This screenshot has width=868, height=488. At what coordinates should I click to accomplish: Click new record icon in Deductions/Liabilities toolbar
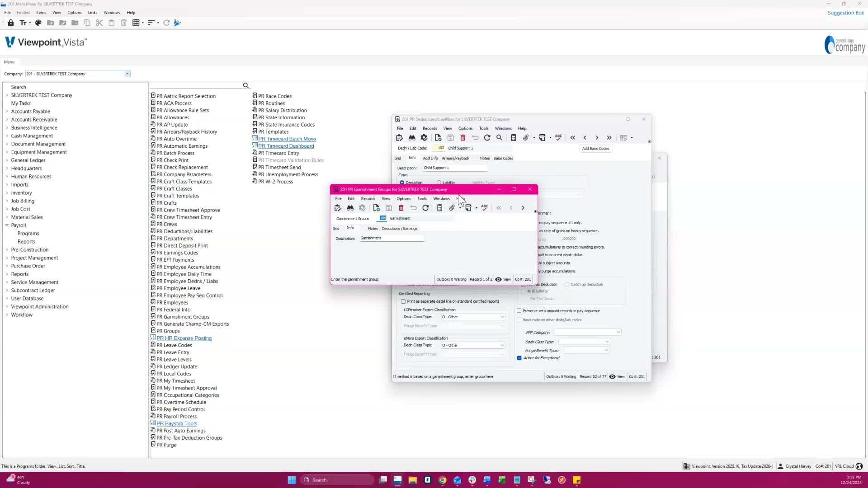pyautogui.click(x=438, y=138)
